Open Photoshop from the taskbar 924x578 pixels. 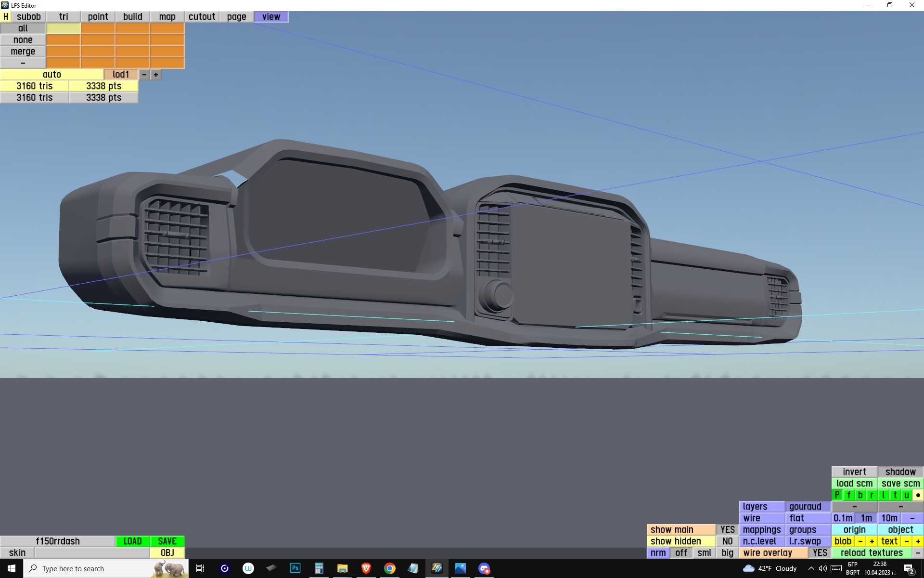pos(295,568)
